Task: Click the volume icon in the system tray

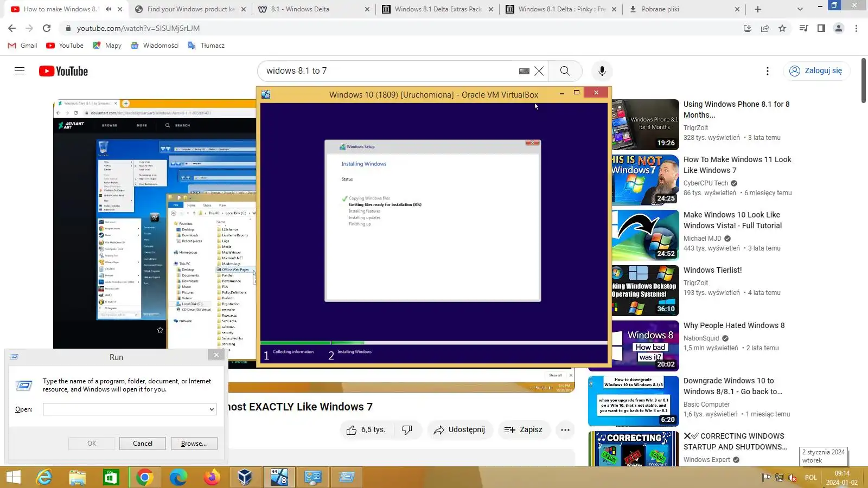Action: click(x=793, y=478)
